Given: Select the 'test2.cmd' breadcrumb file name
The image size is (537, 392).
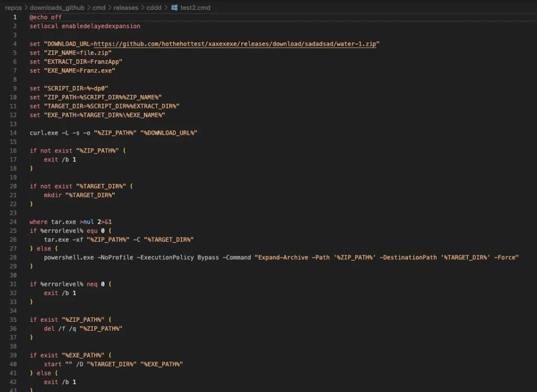Looking at the screenshot, I should [x=195, y=8].
